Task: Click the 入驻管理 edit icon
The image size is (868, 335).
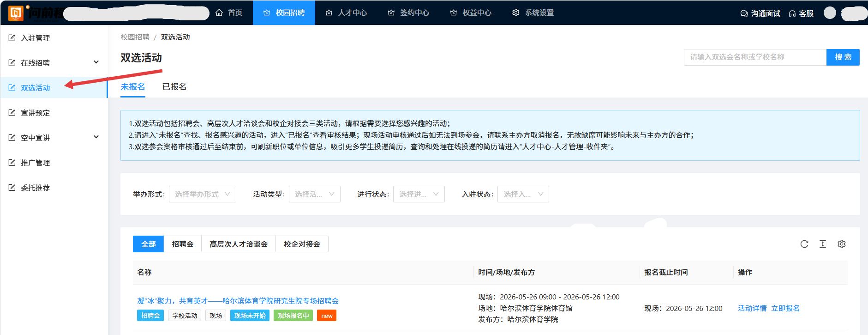Action: 12,38
